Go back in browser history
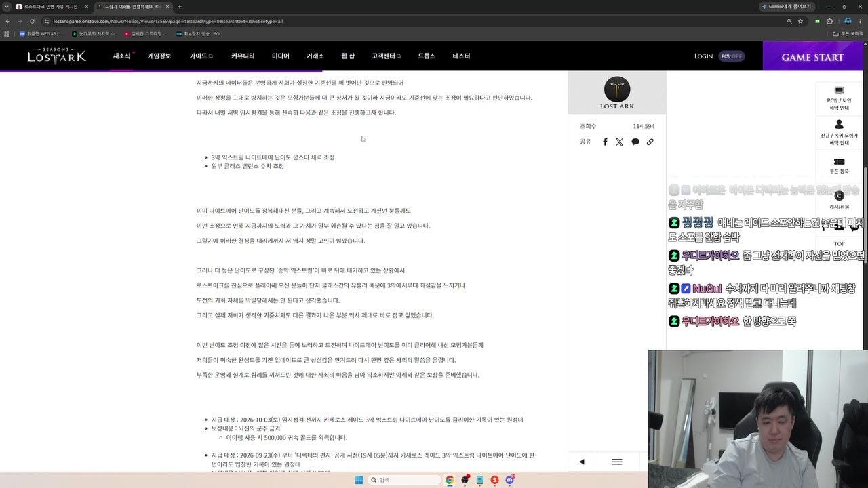868x488 pixels. click(7, 21)
